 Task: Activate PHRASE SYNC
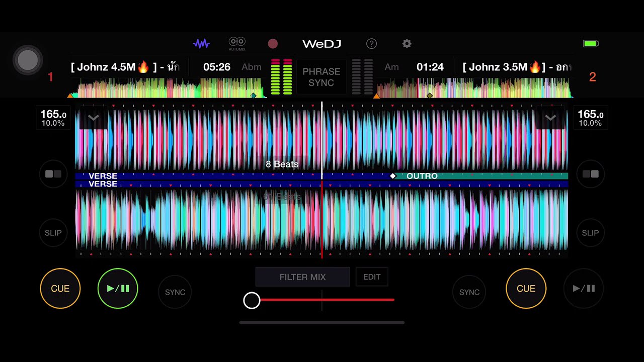pyautogui.click(x=321, y=77)
